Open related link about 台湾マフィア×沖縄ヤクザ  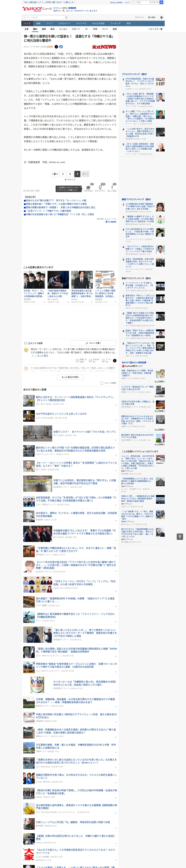pos(49,211)
